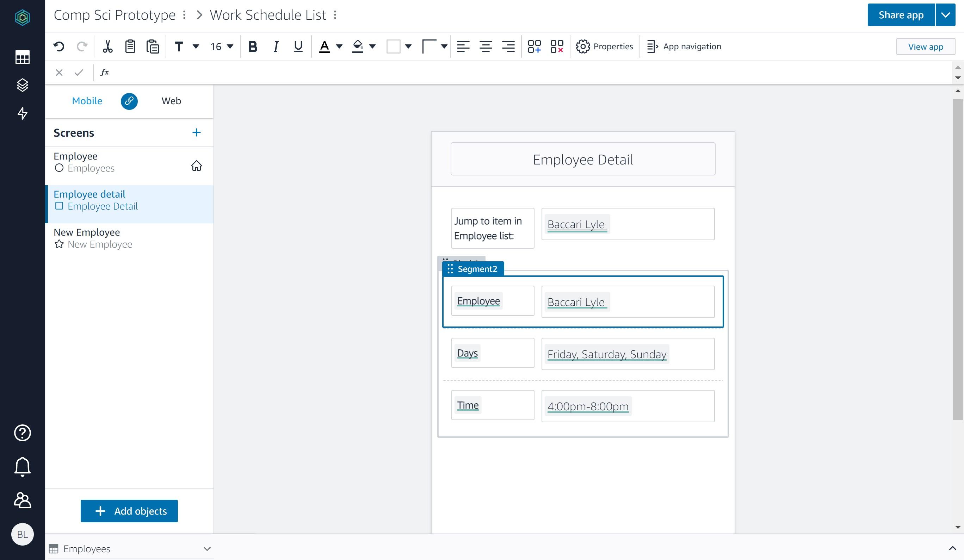The height and width of the screenshot is (560, 964).
Task: Expand the text color dropdown arrow
Action: pos(339,46)
